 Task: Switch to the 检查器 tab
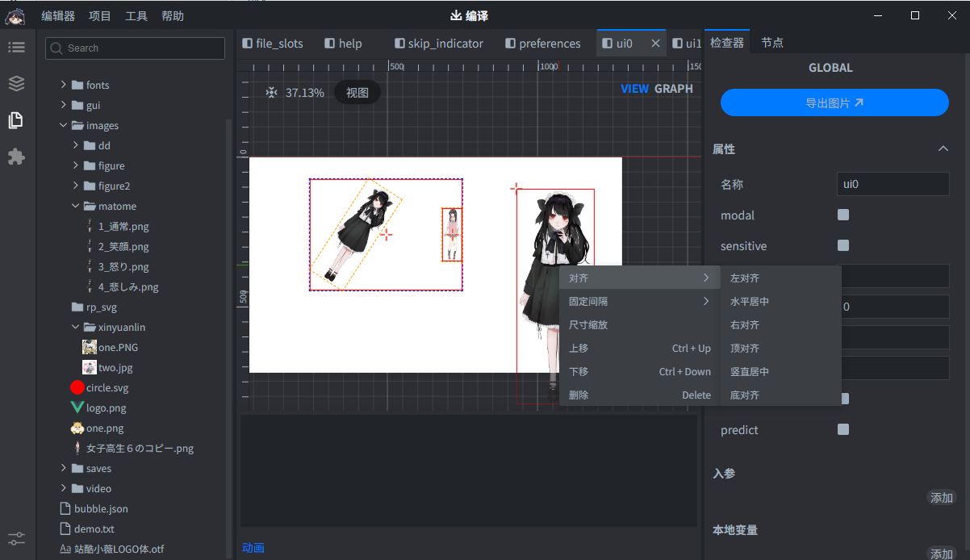(x=727, y=43)
